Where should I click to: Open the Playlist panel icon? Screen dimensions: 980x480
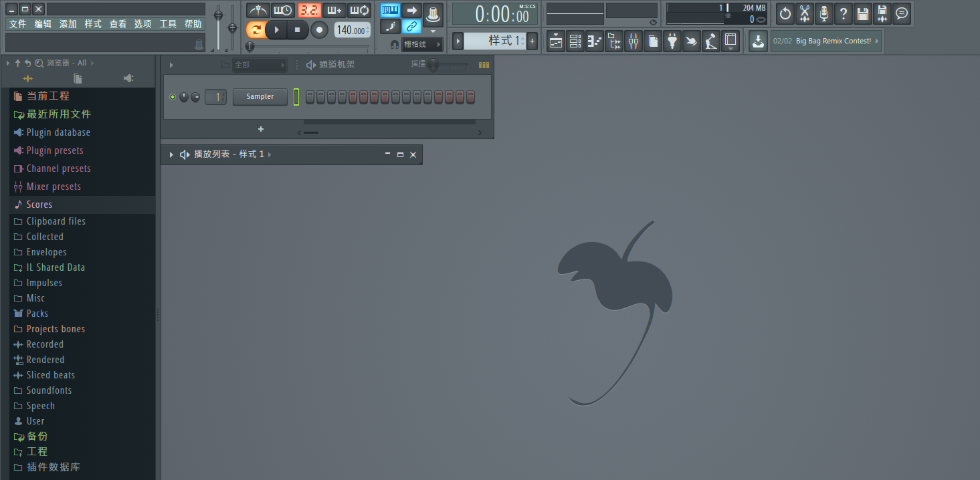point(555,41)
